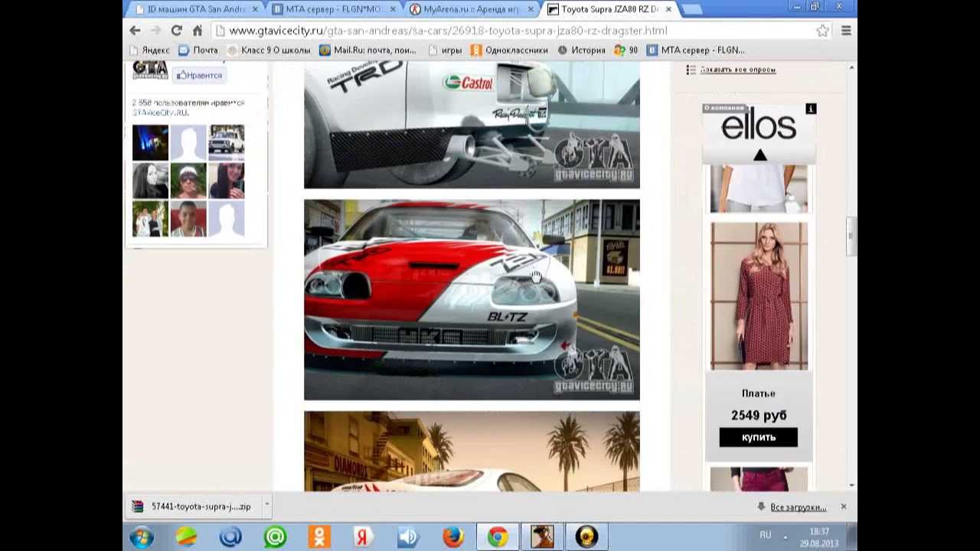Open the GTAViceCity.RU link in like widget
The height and width of the screenshot is (551, 980).
pyautogui.click(x=160, y=112)
